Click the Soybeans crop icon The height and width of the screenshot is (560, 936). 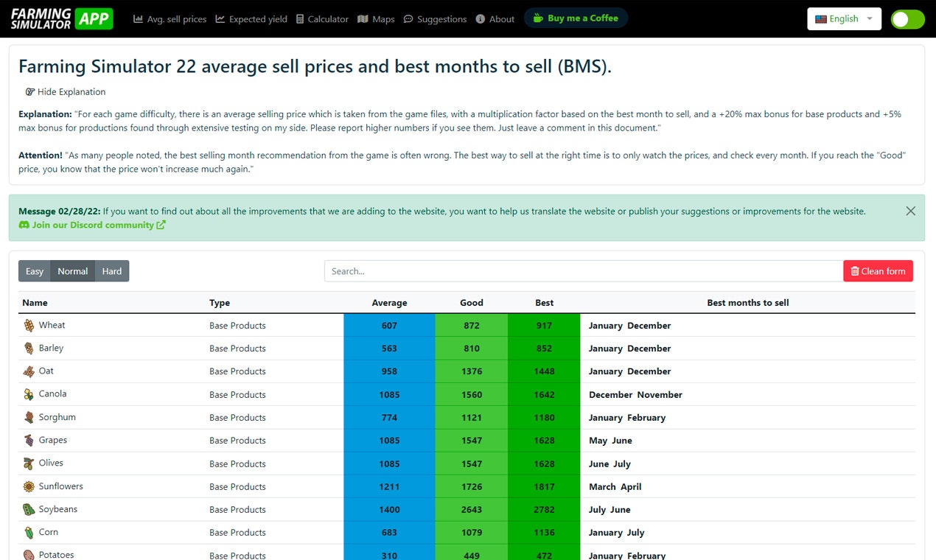click(x=29, y=510)
